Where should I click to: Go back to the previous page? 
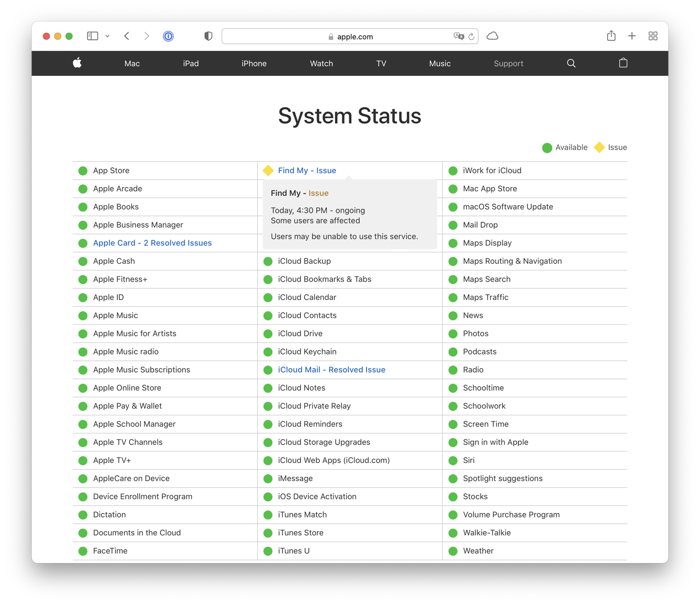(x=127, y=36)
